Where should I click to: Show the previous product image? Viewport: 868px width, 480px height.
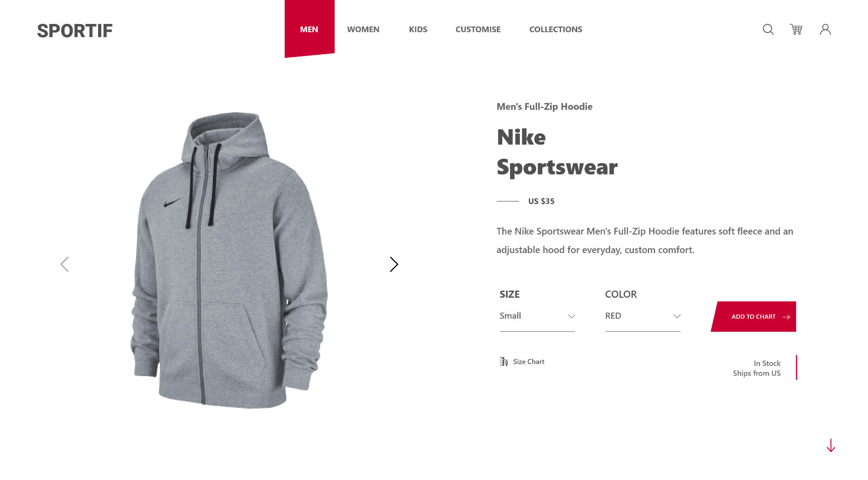(65, 264)
